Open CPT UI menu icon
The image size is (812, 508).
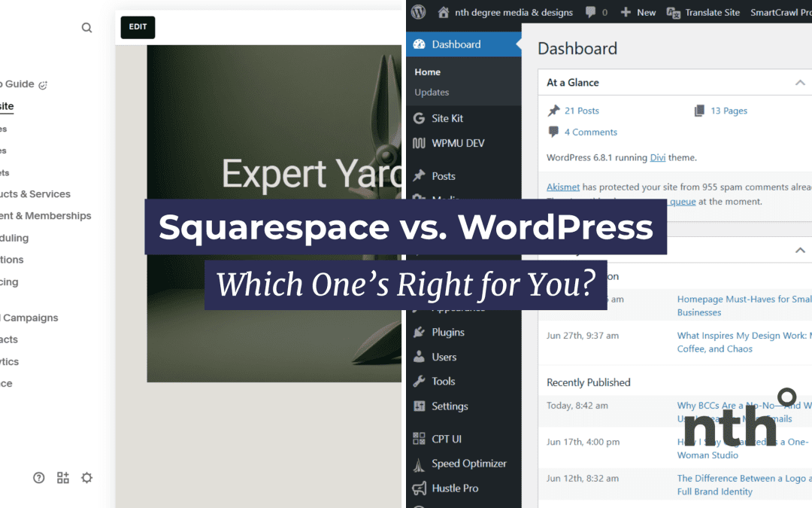coord(419,439)
